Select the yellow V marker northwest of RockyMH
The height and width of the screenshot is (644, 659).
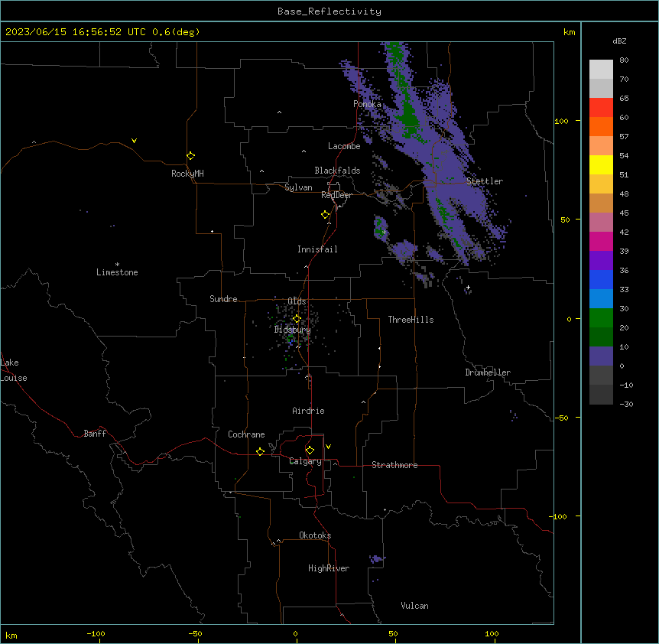pyautogui.click(x=134, y=141)
